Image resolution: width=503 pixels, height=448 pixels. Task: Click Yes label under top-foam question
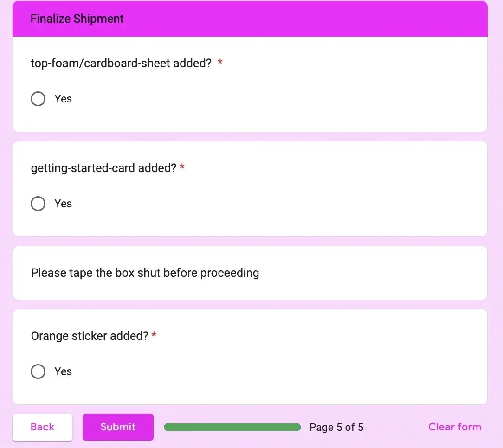(63, 99)
